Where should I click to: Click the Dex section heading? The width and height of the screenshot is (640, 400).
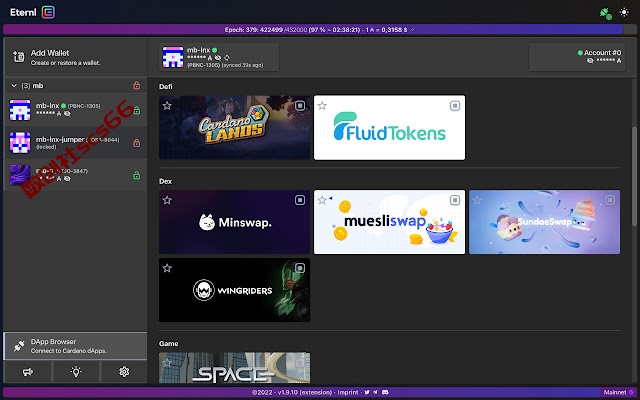click(x=165, y=181)
